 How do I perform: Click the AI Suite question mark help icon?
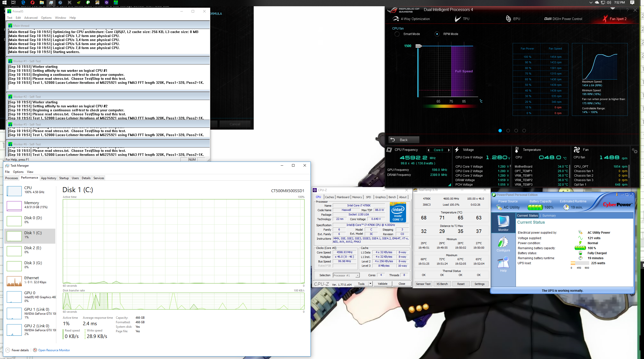coord(627,10)
